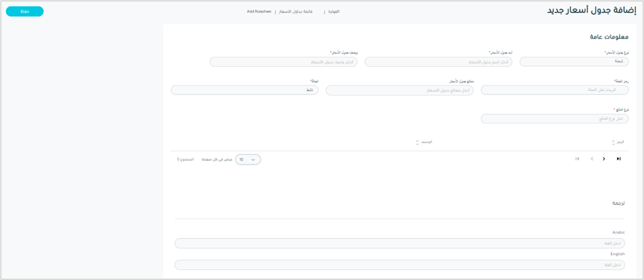Sort the table by the description (الوصف) column

424,142
